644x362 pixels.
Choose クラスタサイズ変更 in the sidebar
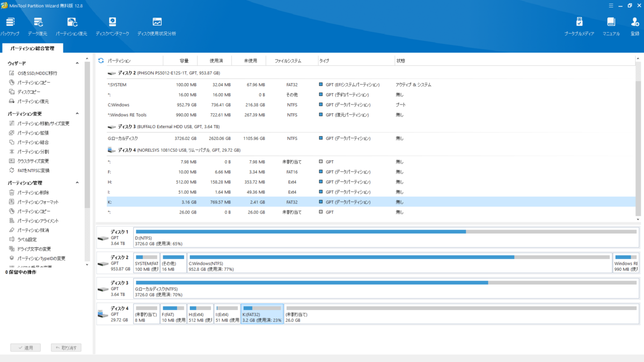(28, 161)
